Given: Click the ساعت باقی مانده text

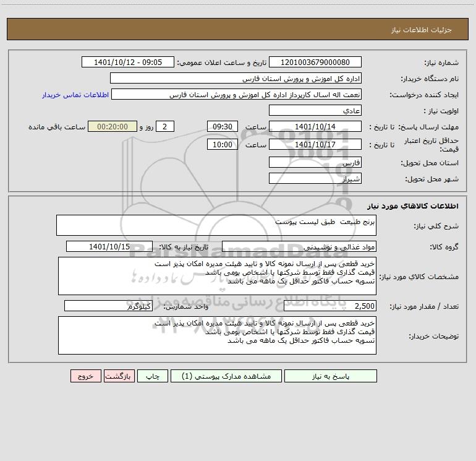Looking at the screenshot, I should coord(57,127).
